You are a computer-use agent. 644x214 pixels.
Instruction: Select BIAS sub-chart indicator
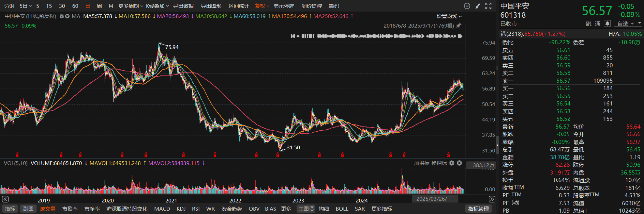coord(270,209)
